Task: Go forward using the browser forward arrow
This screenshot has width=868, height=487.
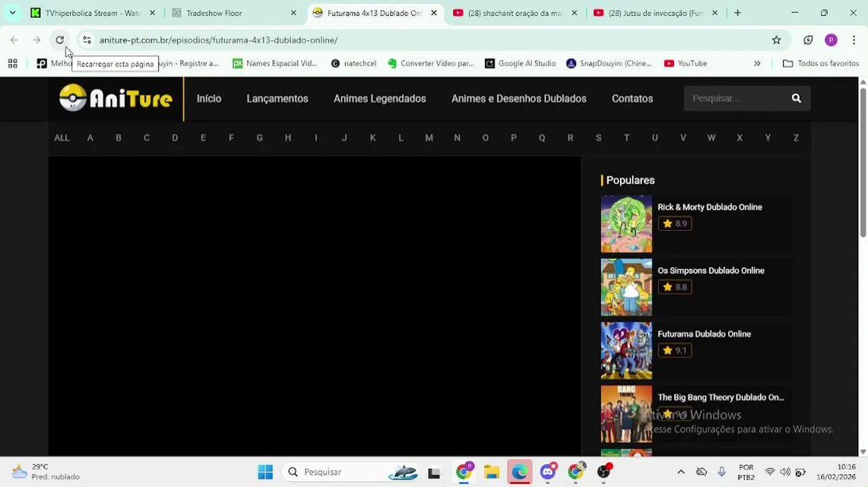Action: (37, 40)
